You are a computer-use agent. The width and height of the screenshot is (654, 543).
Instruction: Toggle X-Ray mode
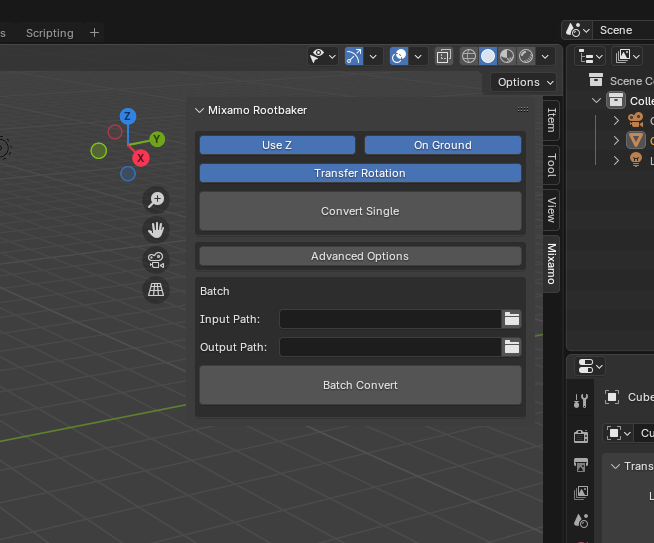[x=444, y=56]
